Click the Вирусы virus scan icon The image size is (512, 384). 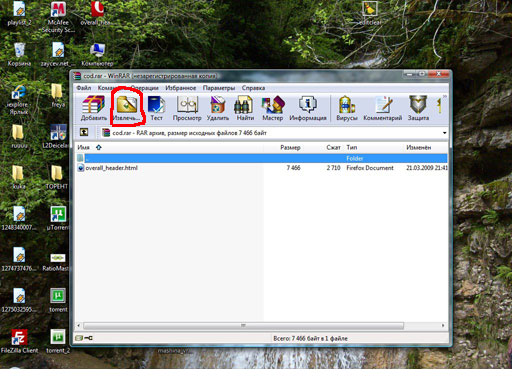point(347,108)
